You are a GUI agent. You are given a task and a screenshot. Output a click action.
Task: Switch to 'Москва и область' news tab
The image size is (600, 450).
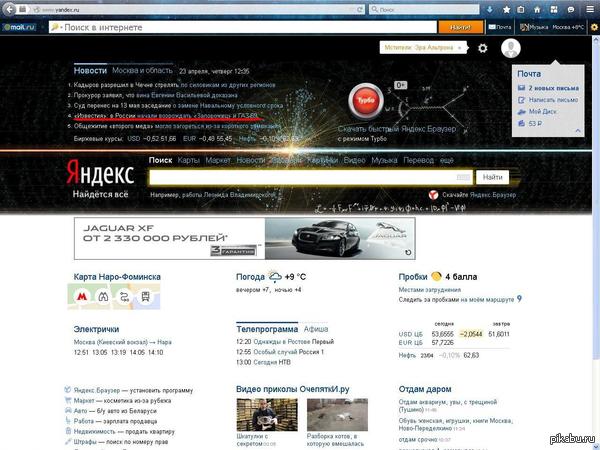(x=140, y=71)
